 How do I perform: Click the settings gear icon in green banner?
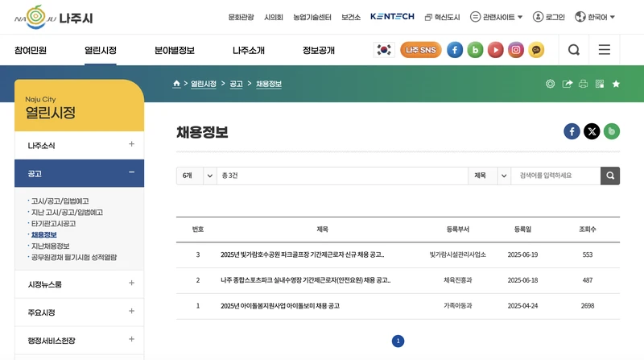pyautogui.click(x=551, y=84)
